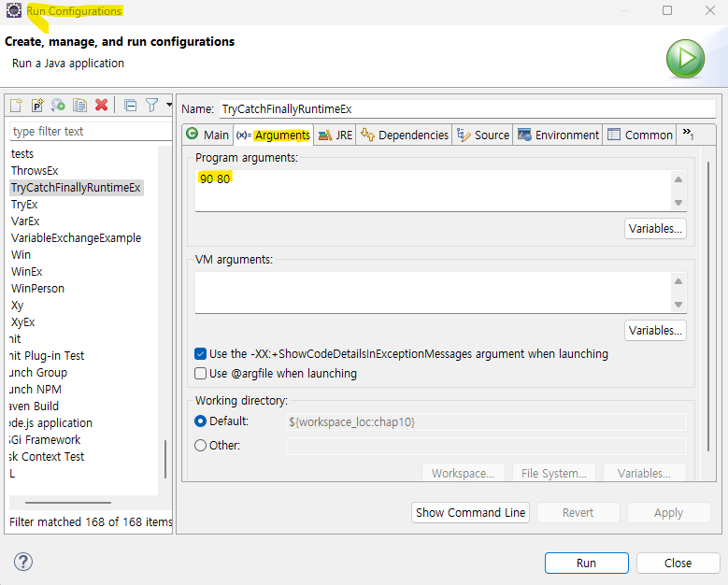Select the OSGi Framework entry
The width and height of the screenshot is (728, 585).
pos(45,439)
